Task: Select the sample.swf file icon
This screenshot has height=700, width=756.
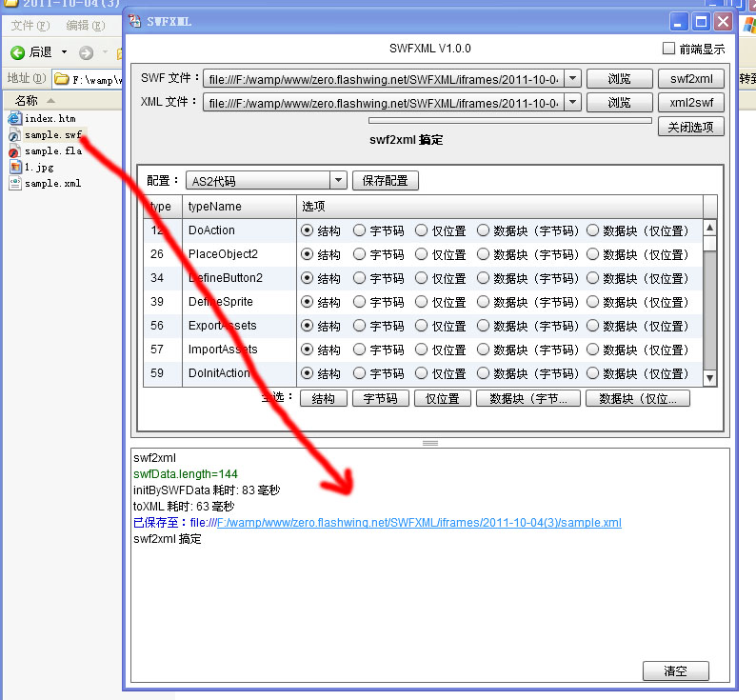Action: tap(15, 135)
